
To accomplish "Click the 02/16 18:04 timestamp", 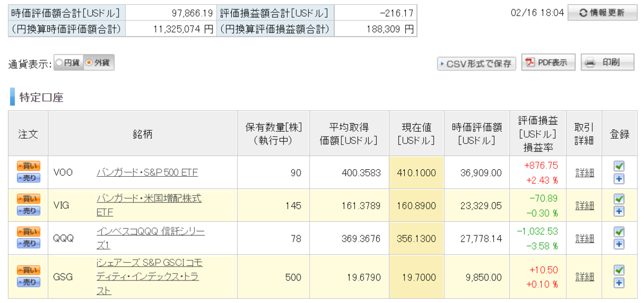I will coord(538,13).
